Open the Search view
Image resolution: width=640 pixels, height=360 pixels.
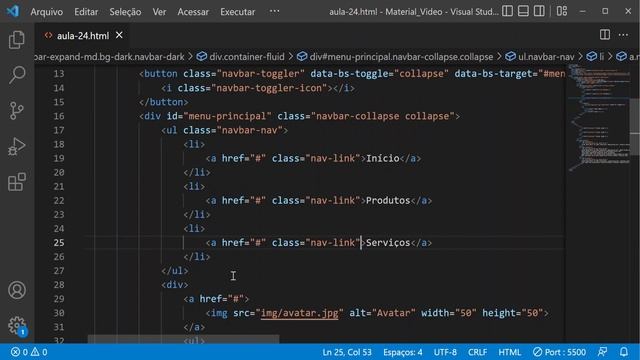[17, 75]
